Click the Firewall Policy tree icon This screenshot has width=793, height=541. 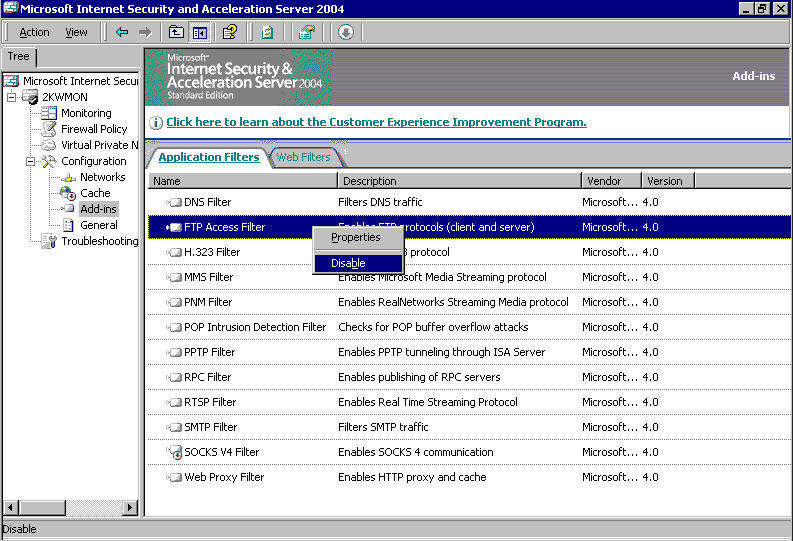49,129
